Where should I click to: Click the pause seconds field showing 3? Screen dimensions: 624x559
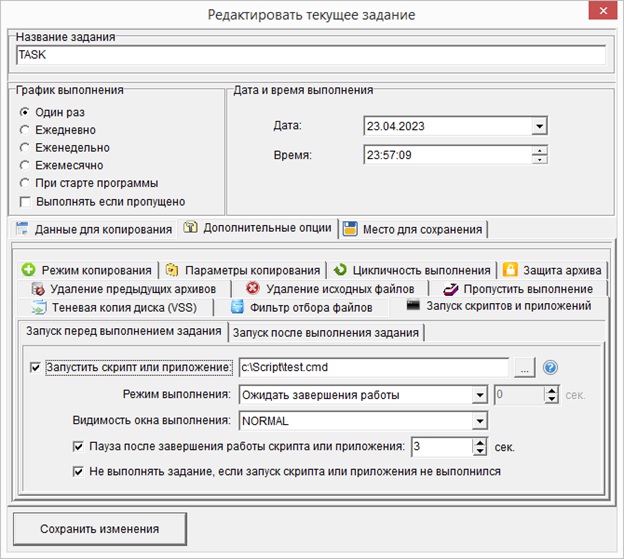point(442,447)
